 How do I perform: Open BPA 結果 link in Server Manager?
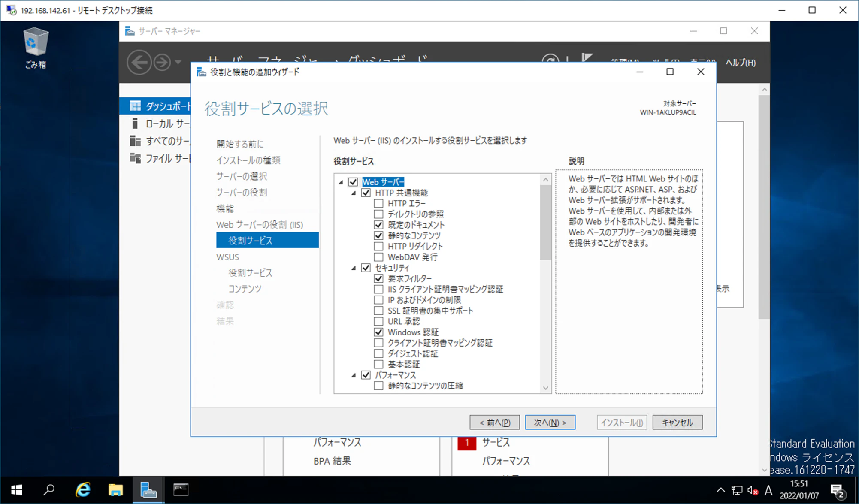click(x=332, y=461)
